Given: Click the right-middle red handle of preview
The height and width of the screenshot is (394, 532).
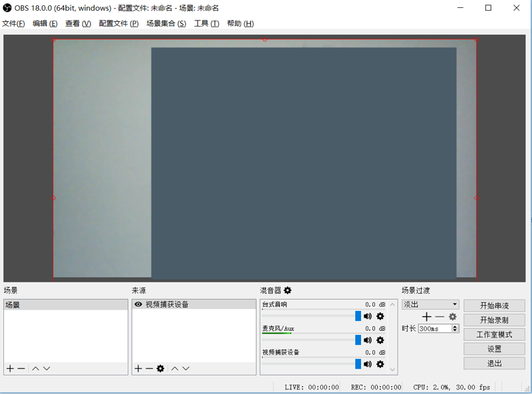Looking at the screenshot, I should pos(476,198).
